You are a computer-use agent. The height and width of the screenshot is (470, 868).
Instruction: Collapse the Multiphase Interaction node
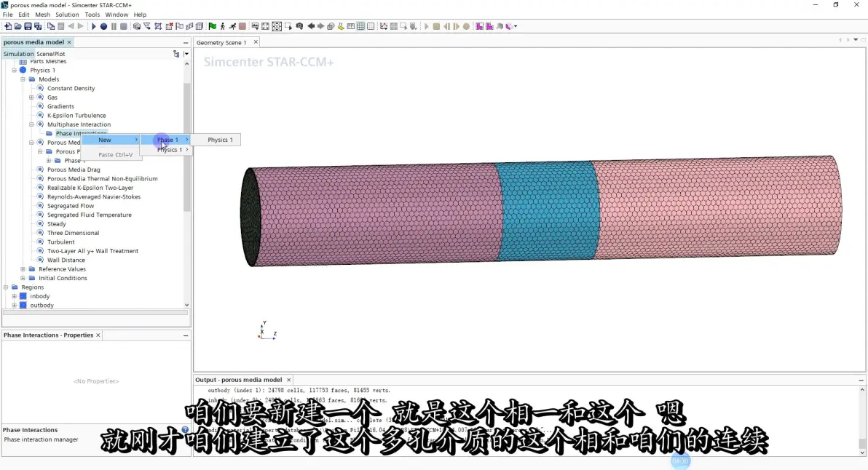31,124
